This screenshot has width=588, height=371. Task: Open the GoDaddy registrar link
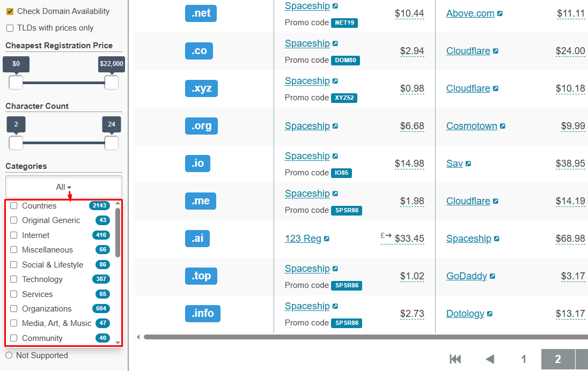pos(467,276)
